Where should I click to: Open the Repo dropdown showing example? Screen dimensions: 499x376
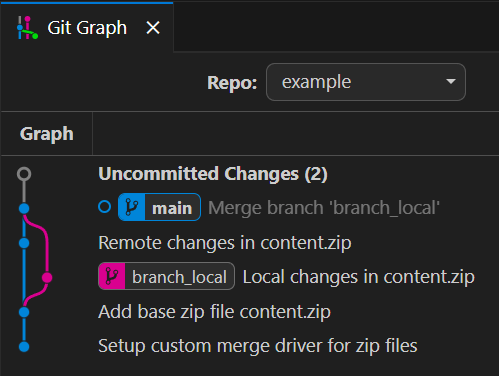[366, 82]
